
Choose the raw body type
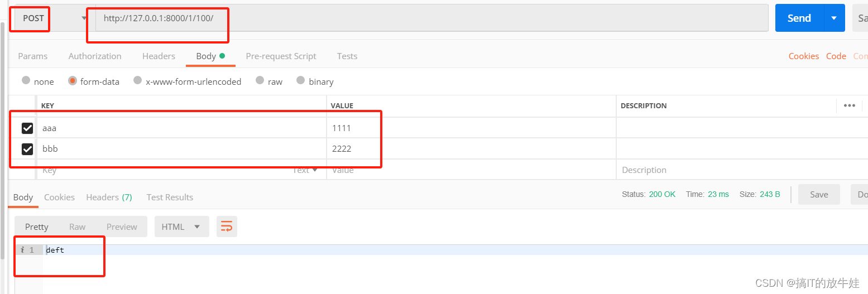coord(269,81)
